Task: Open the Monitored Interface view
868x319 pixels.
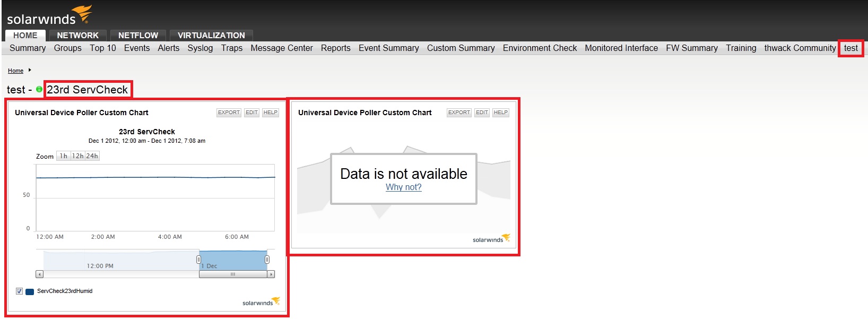Action: [621, 48]
